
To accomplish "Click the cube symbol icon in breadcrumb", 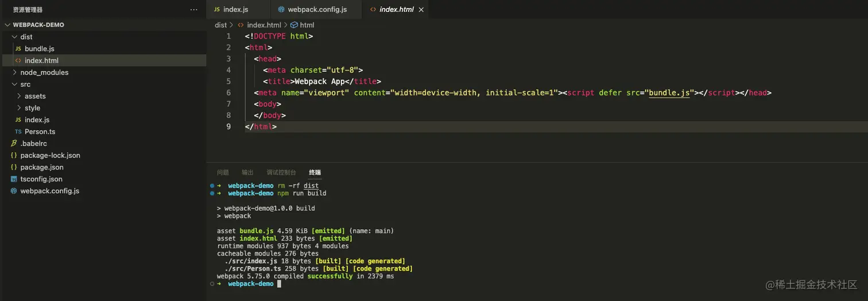I will pyautogui.click(x=294, y=25).
